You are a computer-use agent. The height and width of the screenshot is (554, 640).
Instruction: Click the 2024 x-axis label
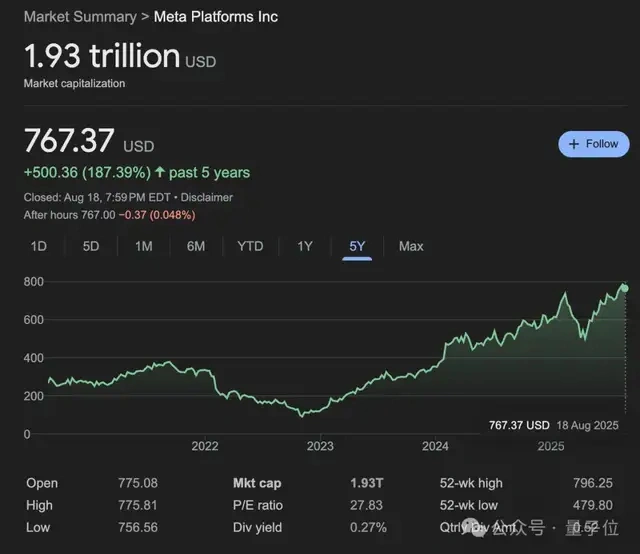point(435,446)
